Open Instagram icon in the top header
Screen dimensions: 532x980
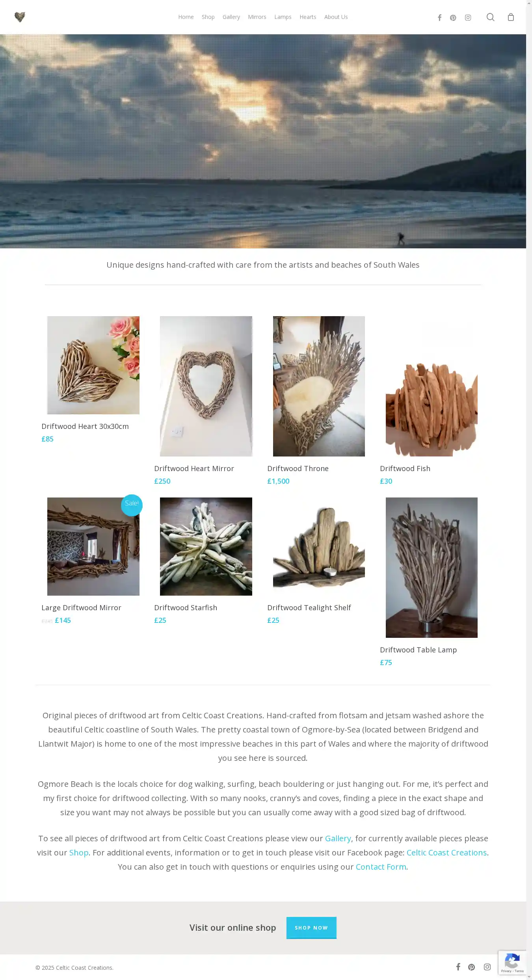(x=468, y=17)
